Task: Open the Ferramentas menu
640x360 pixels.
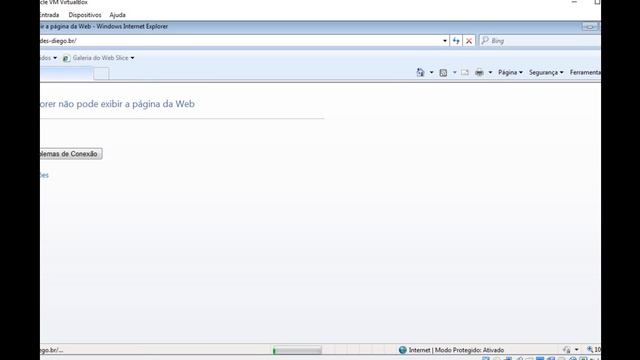Action: (x=585, y=72)
